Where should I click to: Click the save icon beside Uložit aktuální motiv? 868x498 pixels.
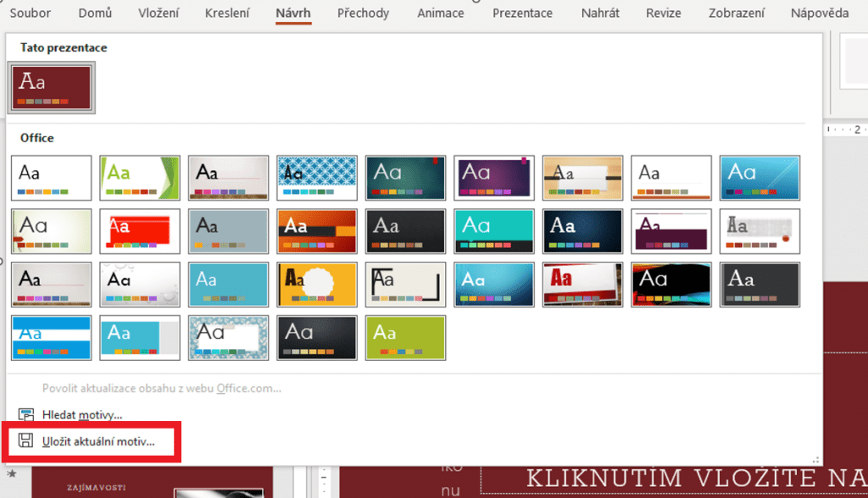(x=26, y=440)
